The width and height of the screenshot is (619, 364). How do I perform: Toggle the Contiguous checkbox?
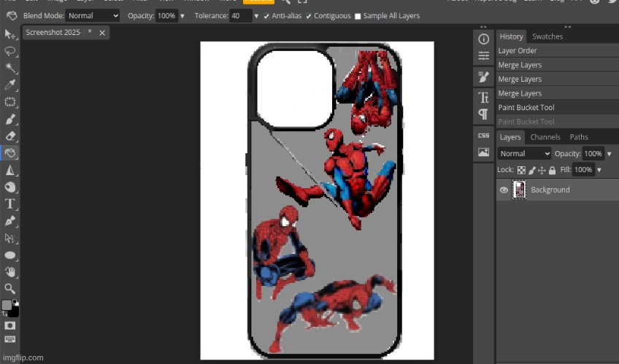[309, 16]
